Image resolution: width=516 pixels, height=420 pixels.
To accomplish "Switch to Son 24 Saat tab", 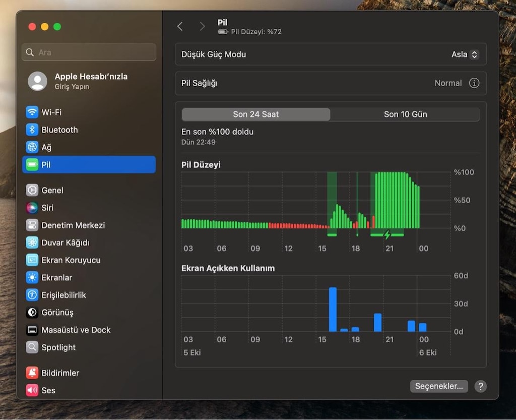I will pos(255,114).
